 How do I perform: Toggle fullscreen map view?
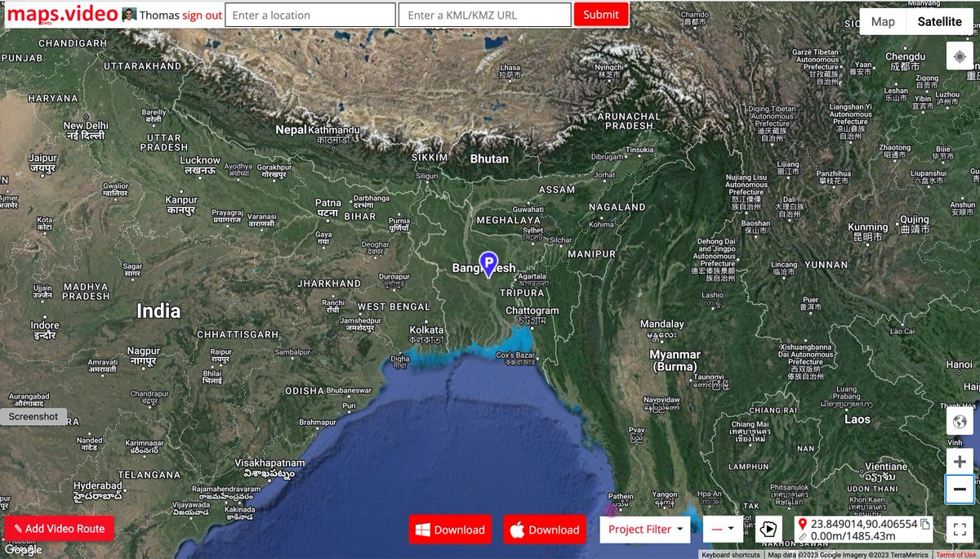960,529
